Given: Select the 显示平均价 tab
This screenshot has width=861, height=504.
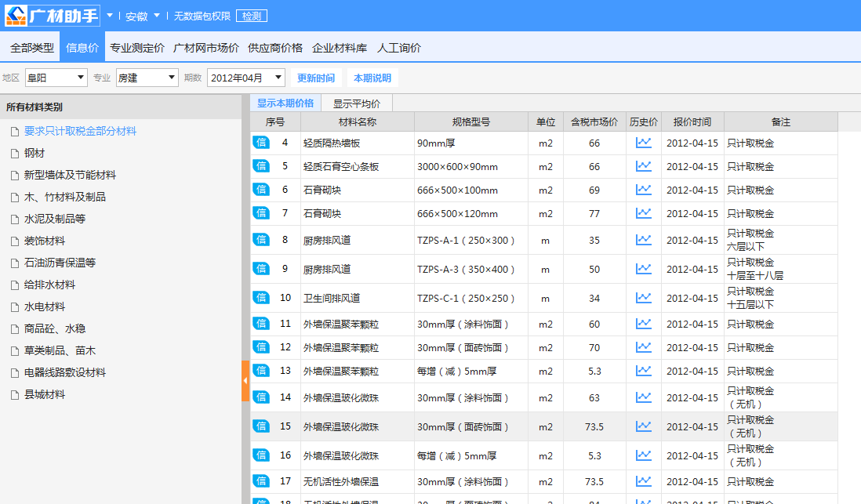Looking at the screenshot, I should (x=356, y=103).
